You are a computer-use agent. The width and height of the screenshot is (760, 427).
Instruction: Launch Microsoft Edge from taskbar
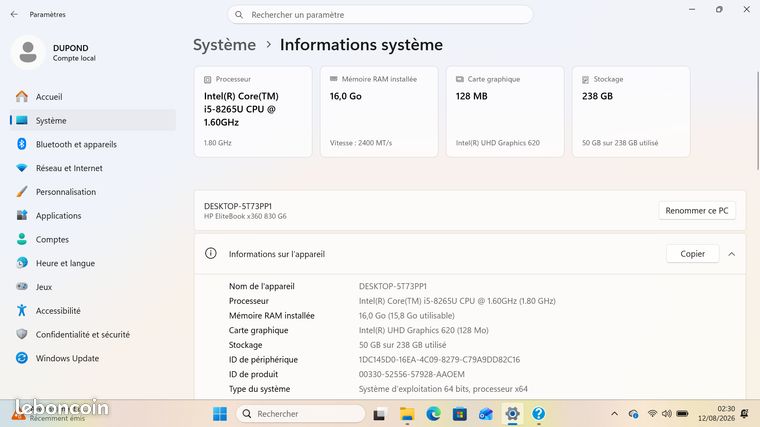point(433,414)
